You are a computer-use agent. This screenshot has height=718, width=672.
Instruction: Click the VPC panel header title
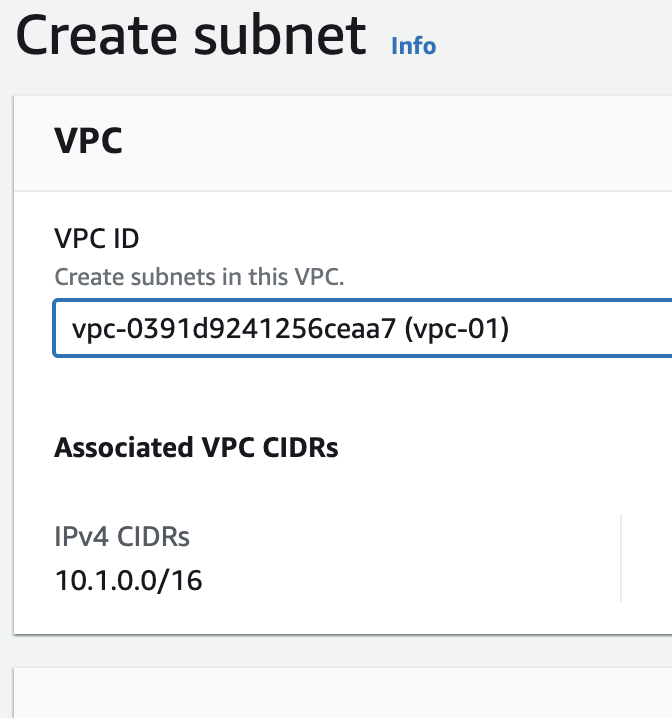point(88,141)
